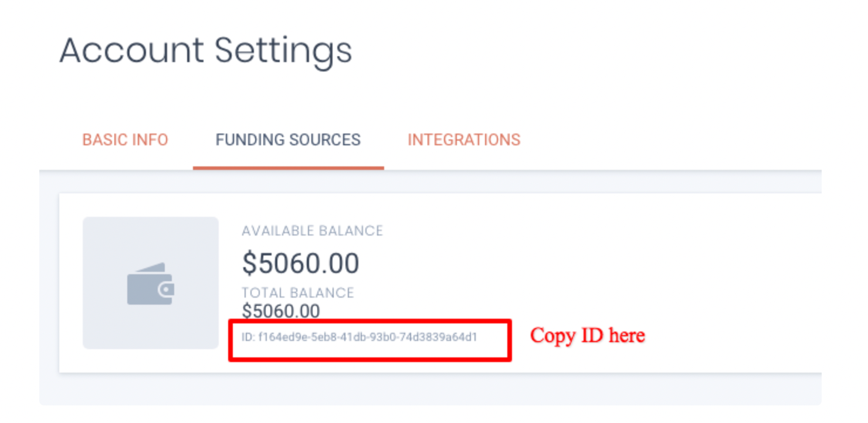Open the BASIC INFO tab
The width and height of the screenshot is (868, 423).
coord(125,140)
